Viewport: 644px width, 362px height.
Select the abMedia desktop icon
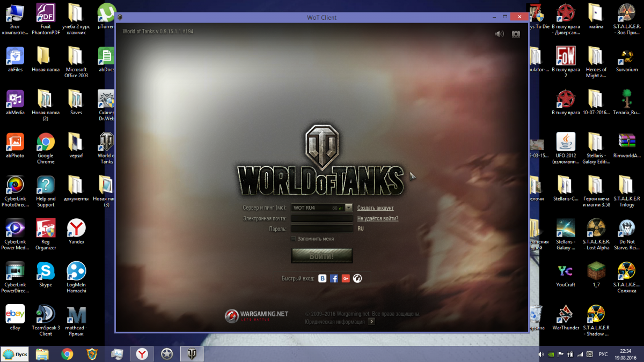click(x=15, y=102)
